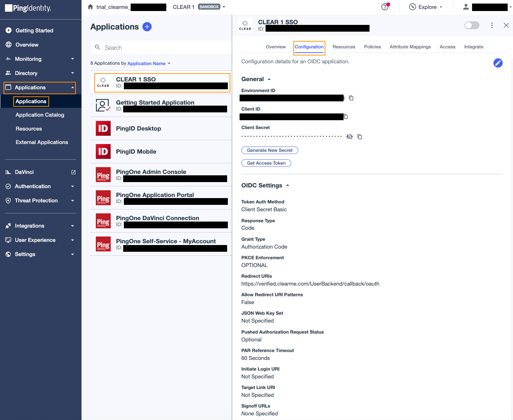Click the edit pencil icon
The width and height of the screenshot is (513, 420).
click(x=498, y=63)
